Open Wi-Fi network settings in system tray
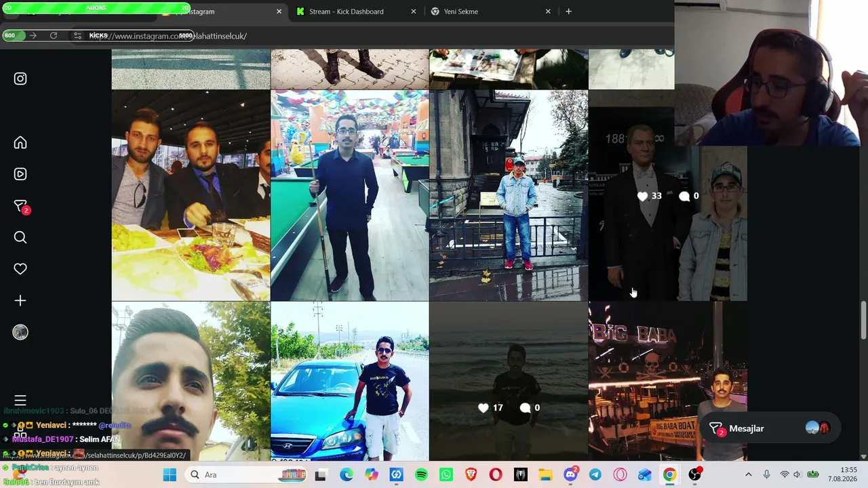 click(785, 474)
